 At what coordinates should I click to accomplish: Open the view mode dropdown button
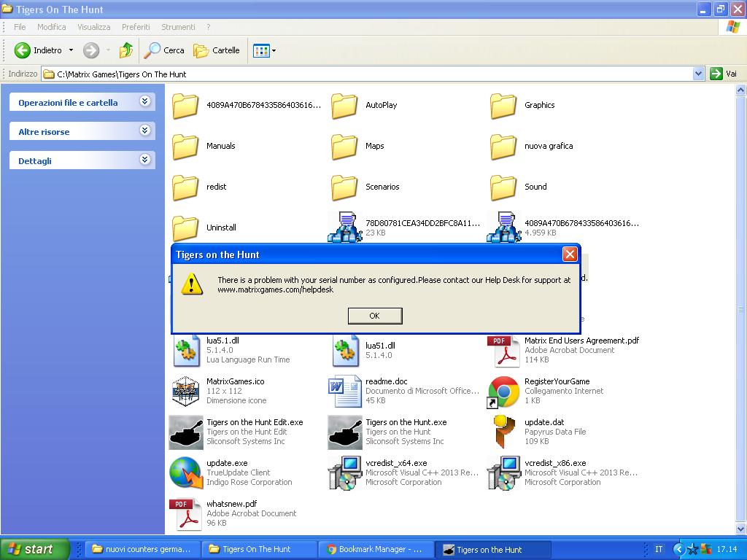(264, 50)
